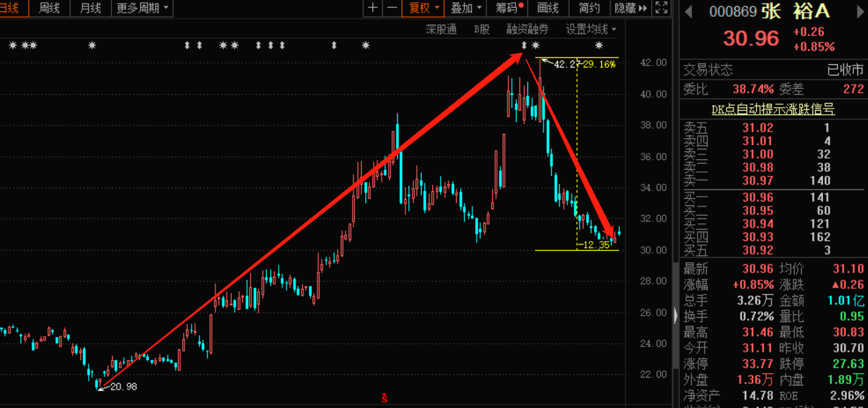The height and width of the screenshot is (408, 868).
Task: Click ROE value 2.96%
Action: tap(848, 395)
